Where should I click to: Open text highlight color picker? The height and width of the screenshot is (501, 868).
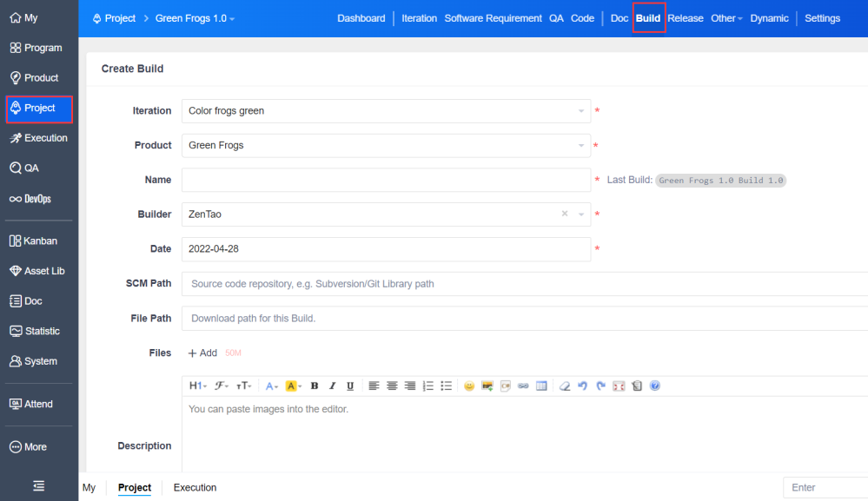[x=293, y=386]
